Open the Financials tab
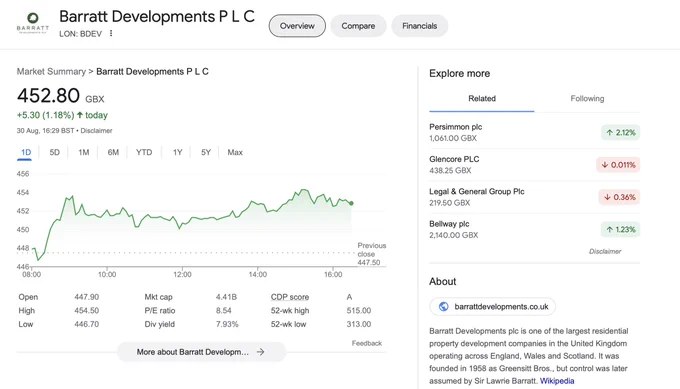This screenshot has width=680, height=389. (419, 26)
